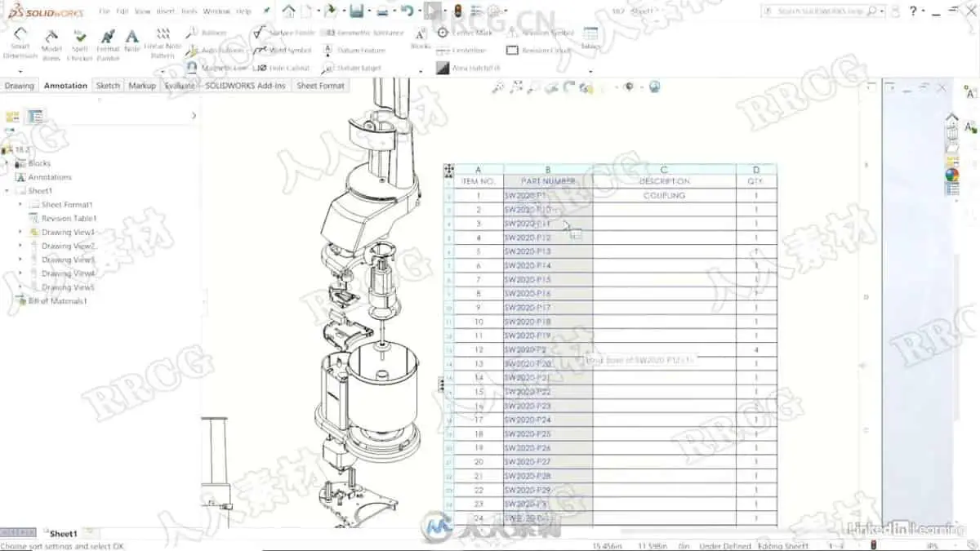The width and height of the screenshot is (980, 551).
Task: Open the Evaluate tab
Action: (180, 86)
